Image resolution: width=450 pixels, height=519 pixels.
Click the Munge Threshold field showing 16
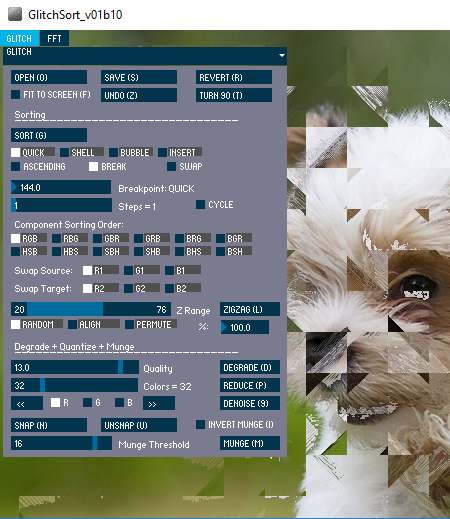pos(61,443)
